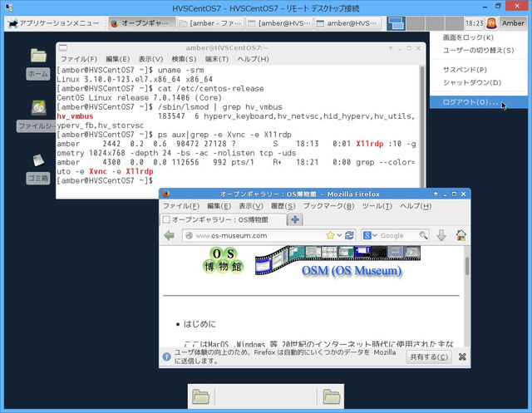Switch to amber file manager taskbar button
The height and width of the screenshot is (413, 532).
[210, 23]
